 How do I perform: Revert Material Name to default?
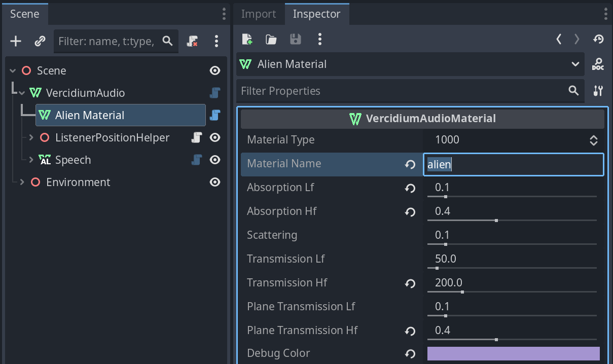pos(410,164)
